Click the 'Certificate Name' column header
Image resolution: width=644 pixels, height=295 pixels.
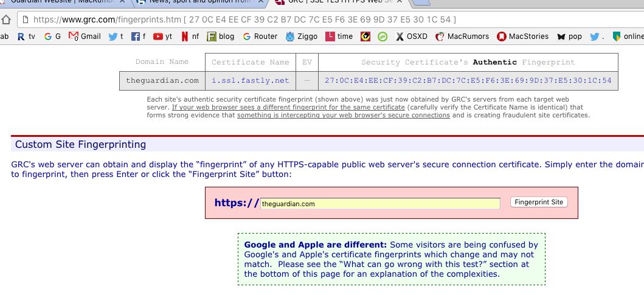pyautogui.click(x=251, y=63)
